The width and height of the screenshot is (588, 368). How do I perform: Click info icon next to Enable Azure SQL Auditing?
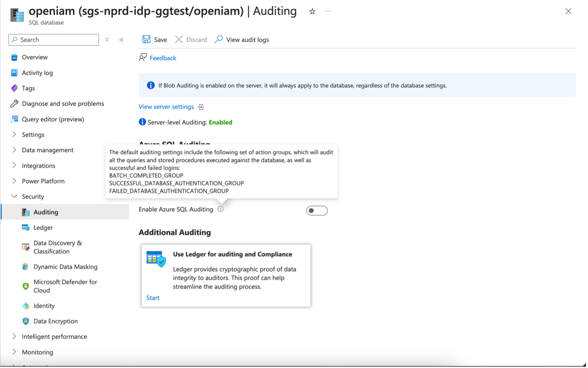point(220,209)
